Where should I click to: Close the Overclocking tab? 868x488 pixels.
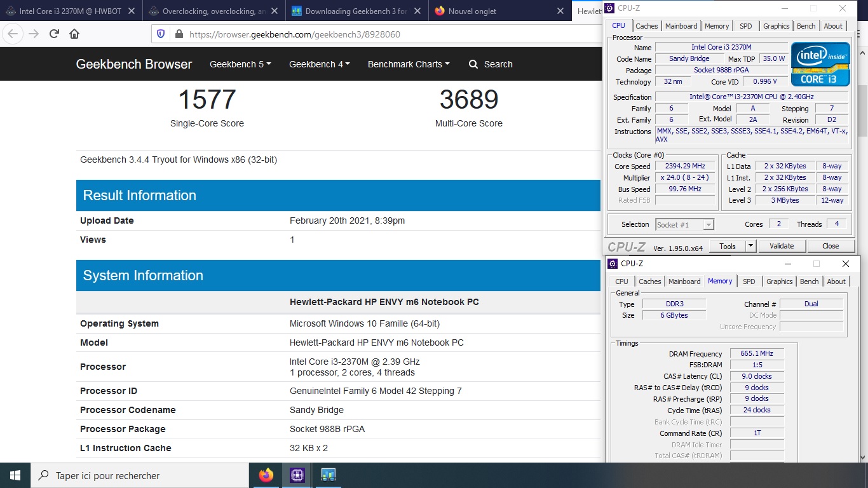pos(275,11)
